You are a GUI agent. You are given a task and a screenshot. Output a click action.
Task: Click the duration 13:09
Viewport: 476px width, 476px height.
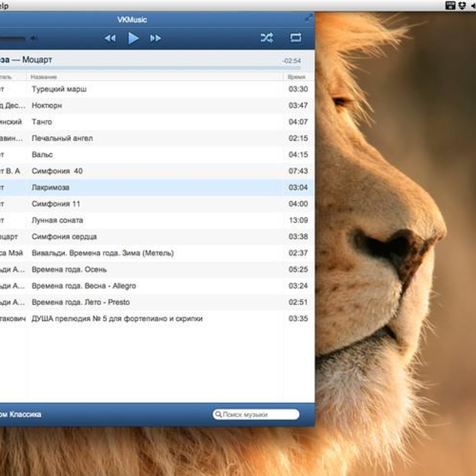[x=298, y=220]
